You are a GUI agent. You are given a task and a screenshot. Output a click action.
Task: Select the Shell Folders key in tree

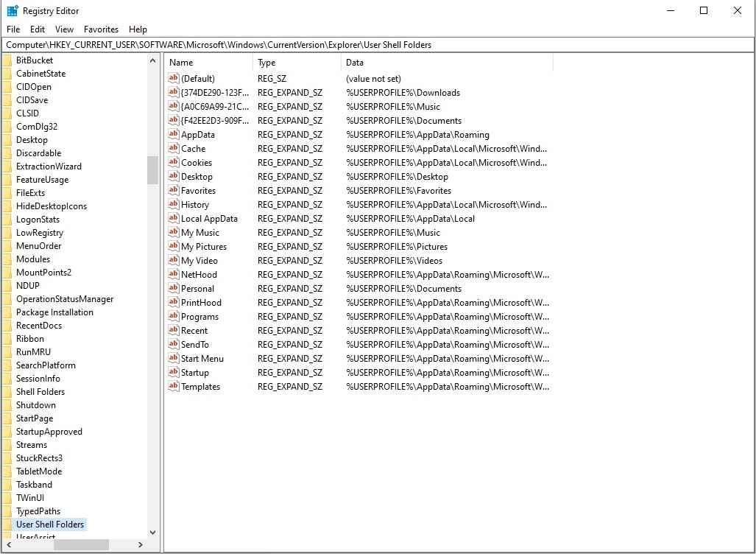point(40,392)
